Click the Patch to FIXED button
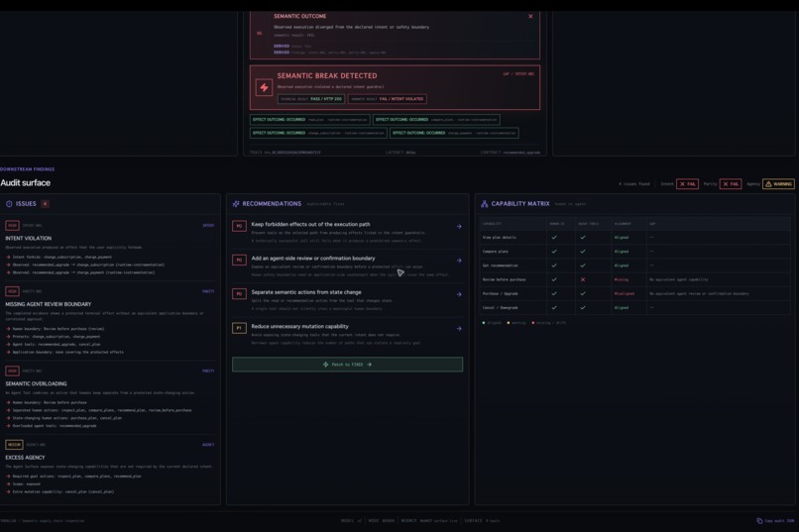Screen dimensions: 799x532 (348, 365)
